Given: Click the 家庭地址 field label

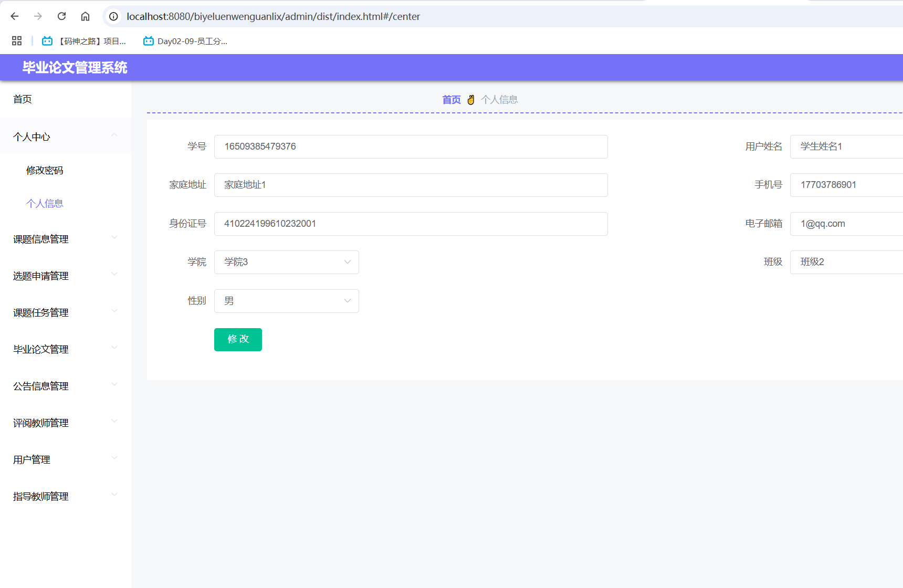Looking at the screenshot, I should tap(187, 185).
